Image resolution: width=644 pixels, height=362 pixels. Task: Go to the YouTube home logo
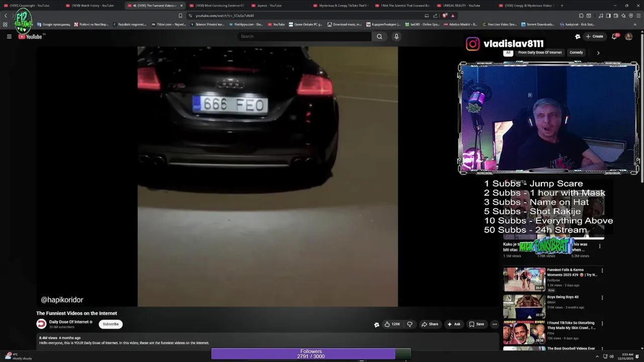(31, 36)
